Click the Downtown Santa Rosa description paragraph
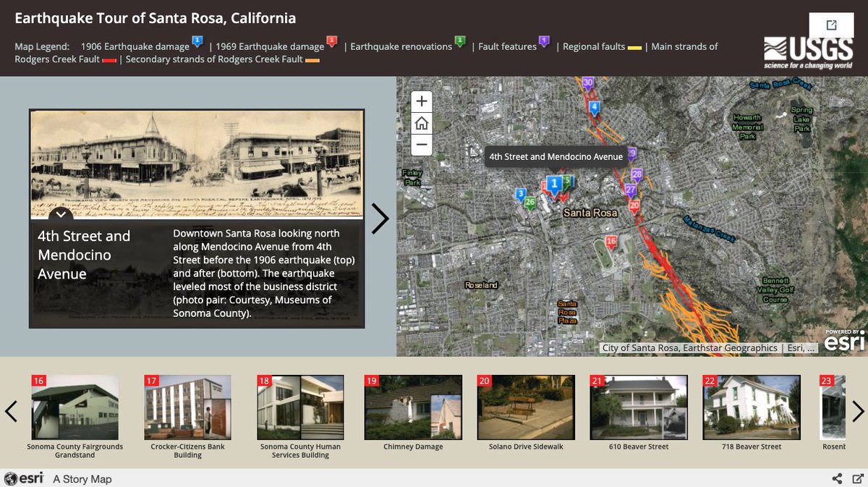Screen dimensions: 868x487 264,274
